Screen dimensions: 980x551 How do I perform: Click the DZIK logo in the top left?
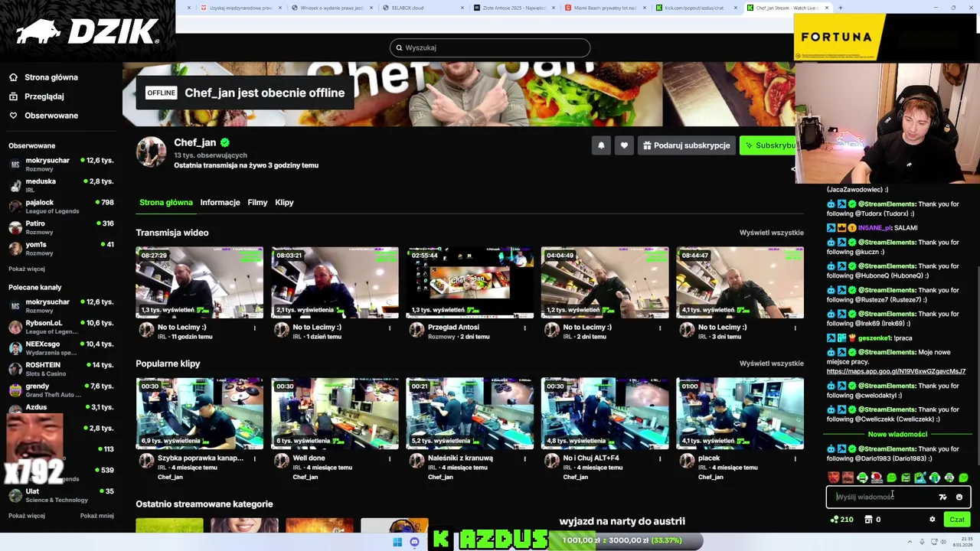(87, 31)
